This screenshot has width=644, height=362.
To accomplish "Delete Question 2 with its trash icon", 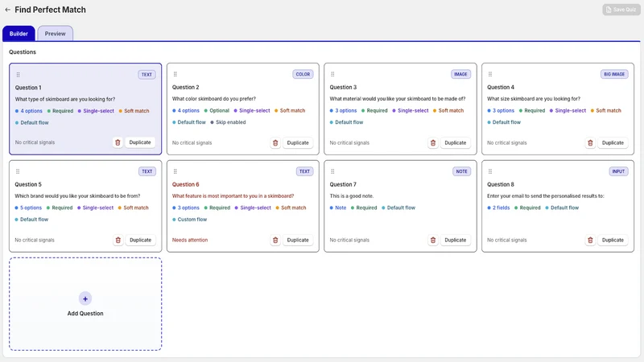I will click(x=275, y=143).
